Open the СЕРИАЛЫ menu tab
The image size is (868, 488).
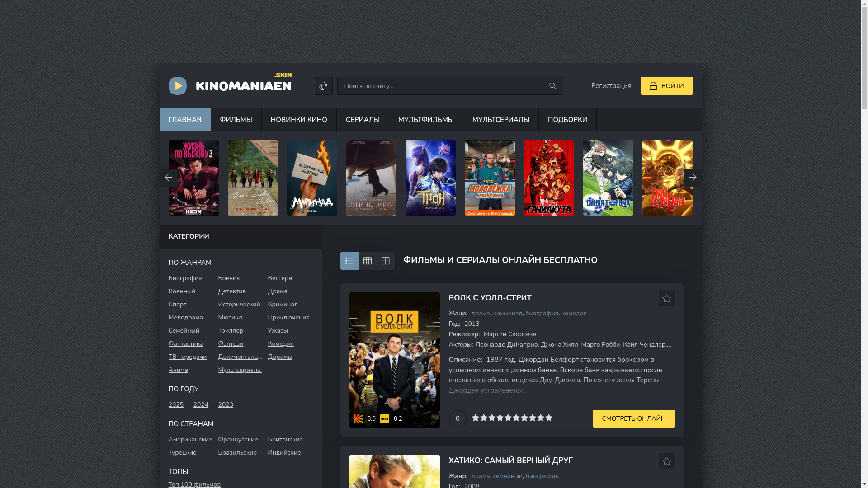363,120
